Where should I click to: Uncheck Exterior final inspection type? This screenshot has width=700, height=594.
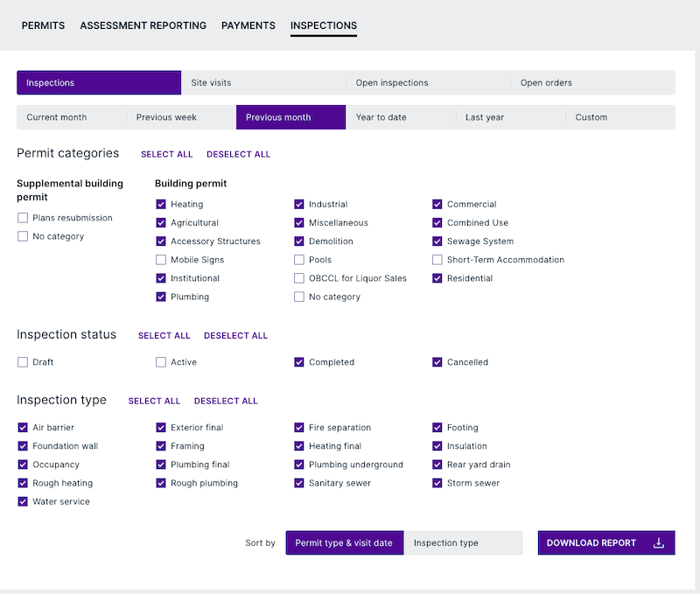pyautogui.click(x=161, y=428)
